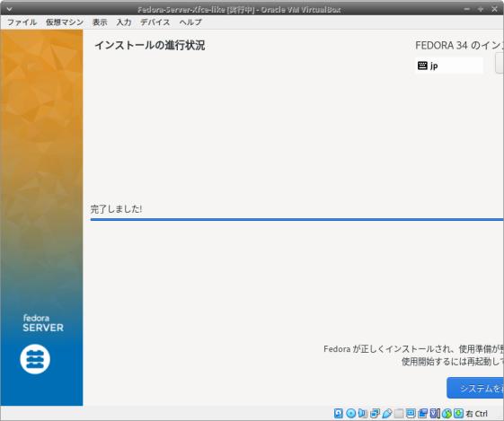Open the ヘルプ menu
The image size is (504, 421).
(x=190, y=22)
